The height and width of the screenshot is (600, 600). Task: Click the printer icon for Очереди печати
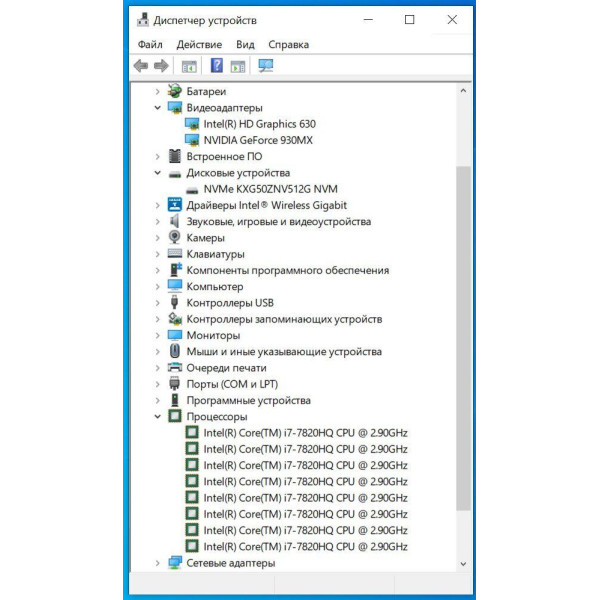(175, 367)
